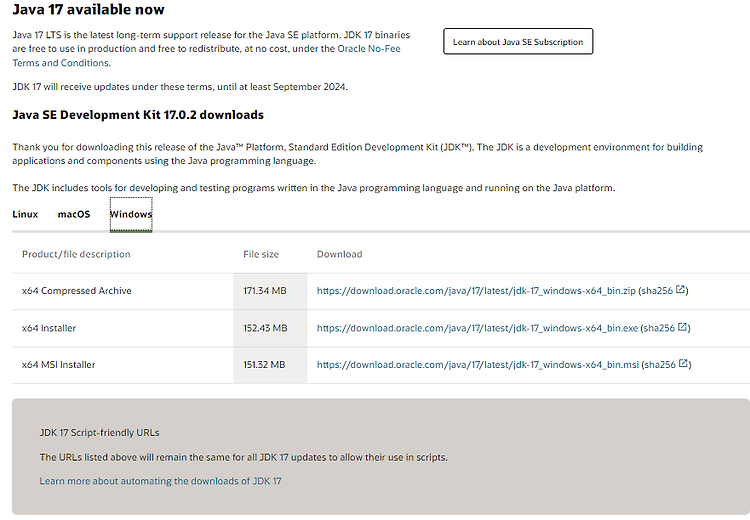
Task: Click the JDK 17 Script-friendly URLs title
Action: (99, 432)
